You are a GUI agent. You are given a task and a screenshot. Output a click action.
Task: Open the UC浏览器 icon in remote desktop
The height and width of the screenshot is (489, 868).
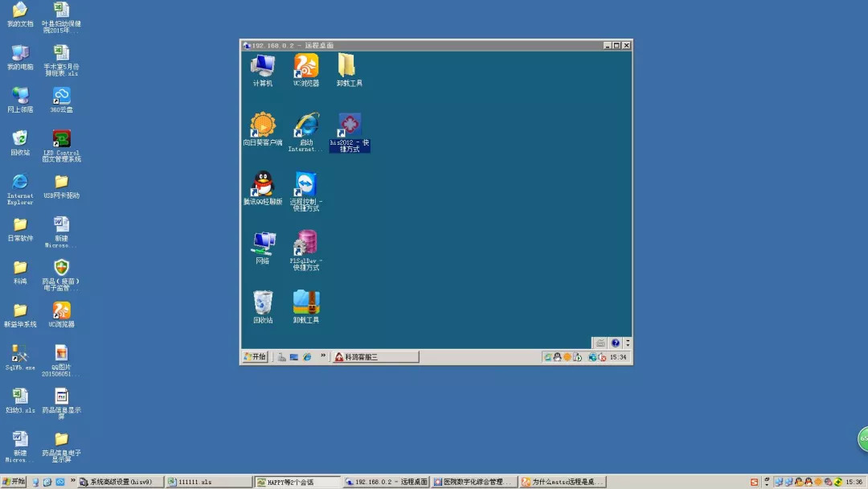(x=305, y=70)
